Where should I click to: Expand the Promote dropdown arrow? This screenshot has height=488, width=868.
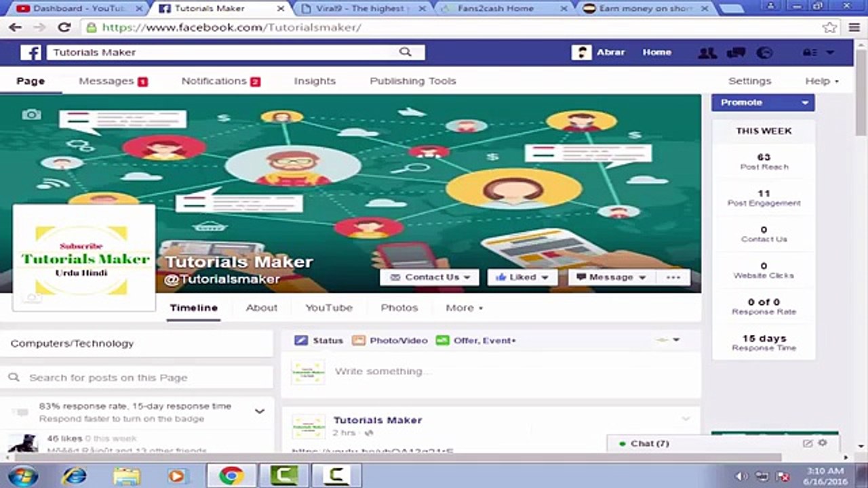pos(805,102)
